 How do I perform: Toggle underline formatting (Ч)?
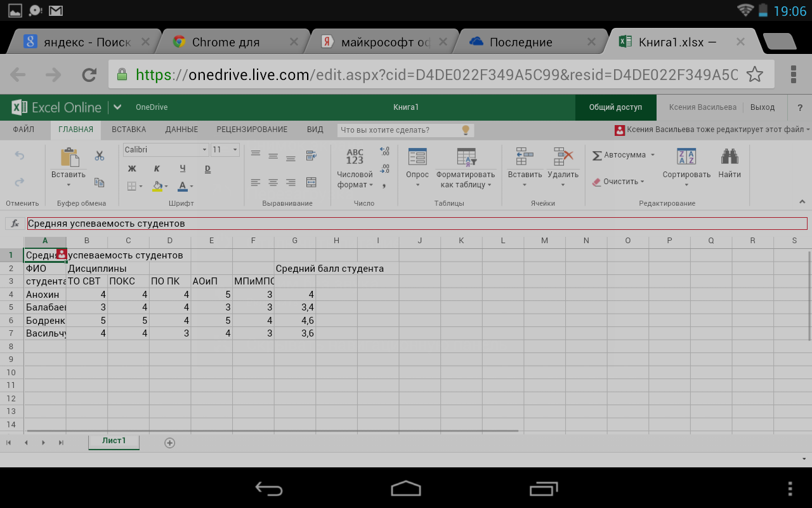click(183, 168)
